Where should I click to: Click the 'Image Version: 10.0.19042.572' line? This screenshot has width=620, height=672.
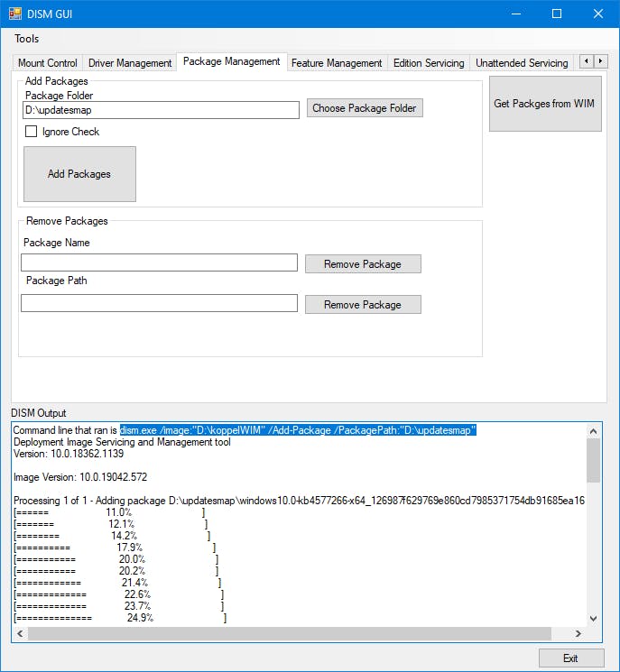(x=80, y=477)
